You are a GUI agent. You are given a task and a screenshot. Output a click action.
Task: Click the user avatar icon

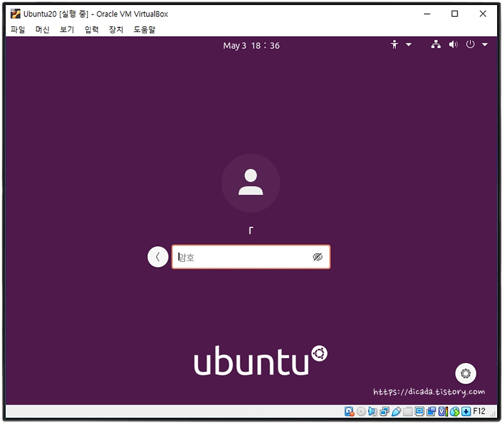251,183
